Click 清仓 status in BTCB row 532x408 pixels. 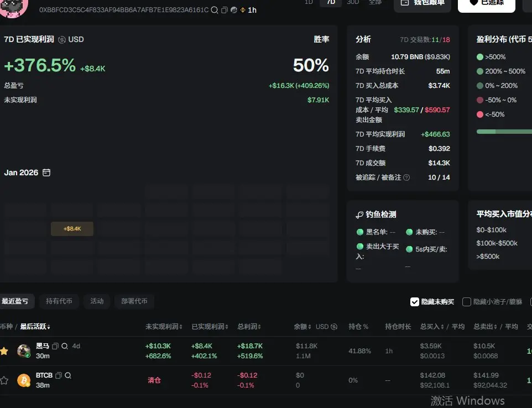(154, 380)
